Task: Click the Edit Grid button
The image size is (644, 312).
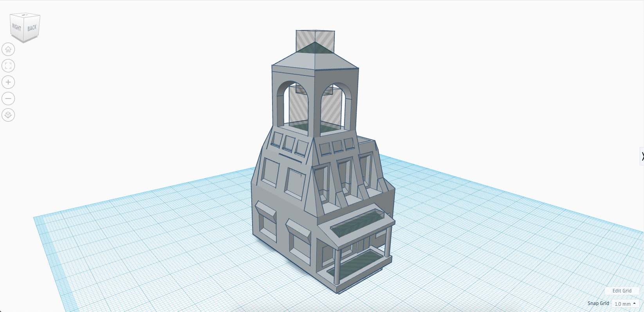Action: point(622,291)
